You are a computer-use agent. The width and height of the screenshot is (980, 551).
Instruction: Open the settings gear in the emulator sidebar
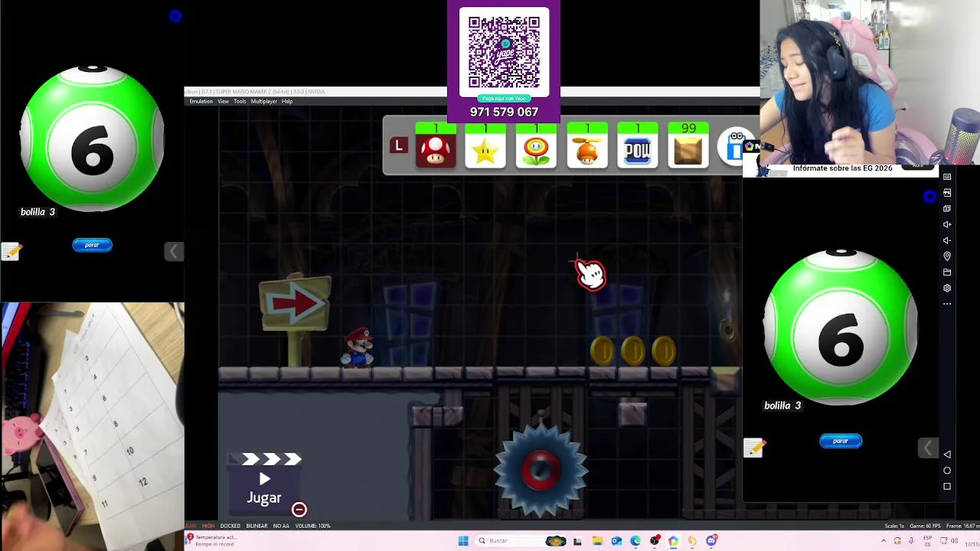[x=947, y=289]
